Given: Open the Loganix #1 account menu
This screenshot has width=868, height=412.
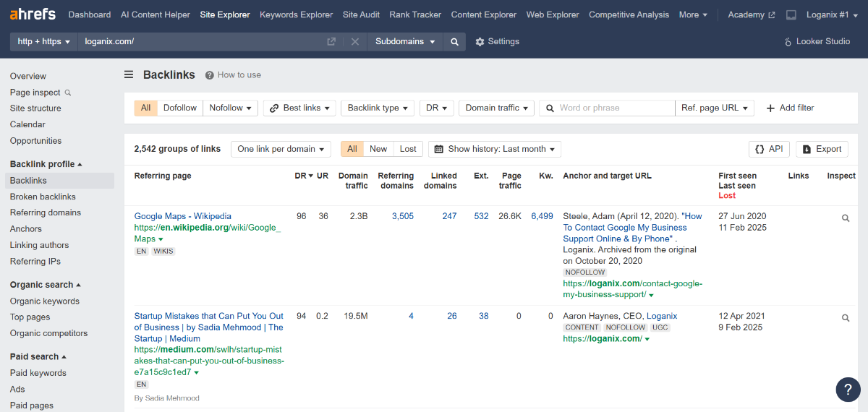Looking at the screenshot, I should (833, 15).
